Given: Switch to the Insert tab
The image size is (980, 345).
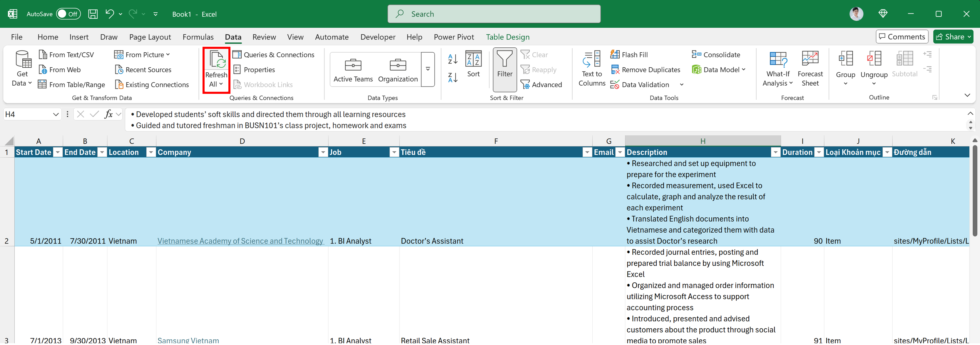Looking at the screenshot, I should pyautogui.click(x=79, y=37).
